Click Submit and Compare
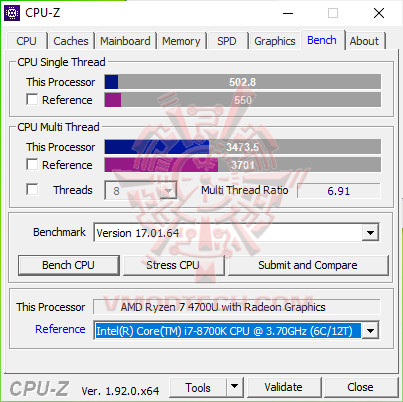 (x=308, y=265)
